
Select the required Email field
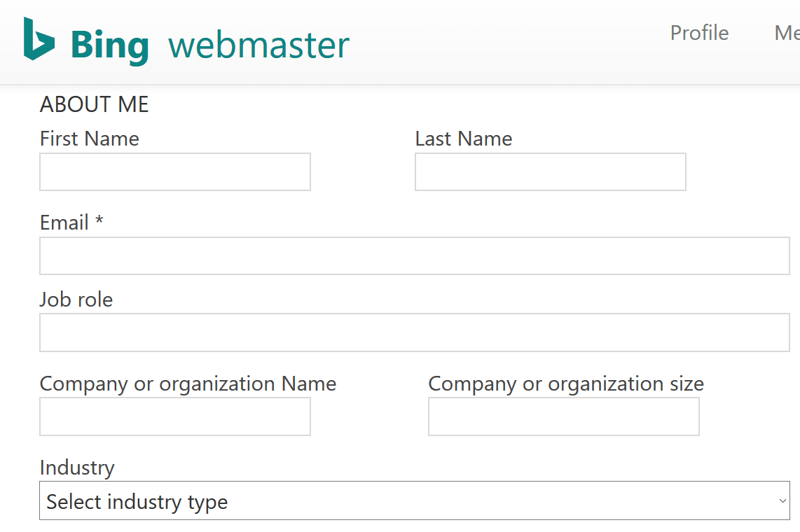[x=413, y=255]
